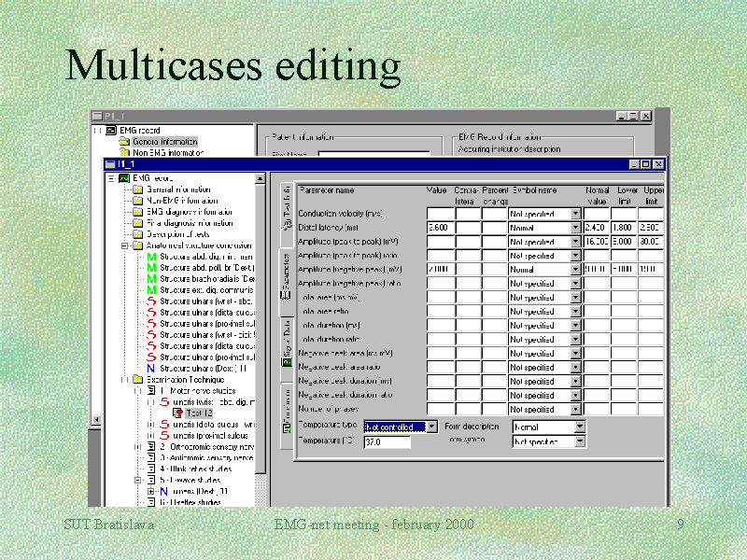Select the Test T2 icon under Motor nerve studies
This screenshot has height=560, width=747.
click(x=179, y=411)
